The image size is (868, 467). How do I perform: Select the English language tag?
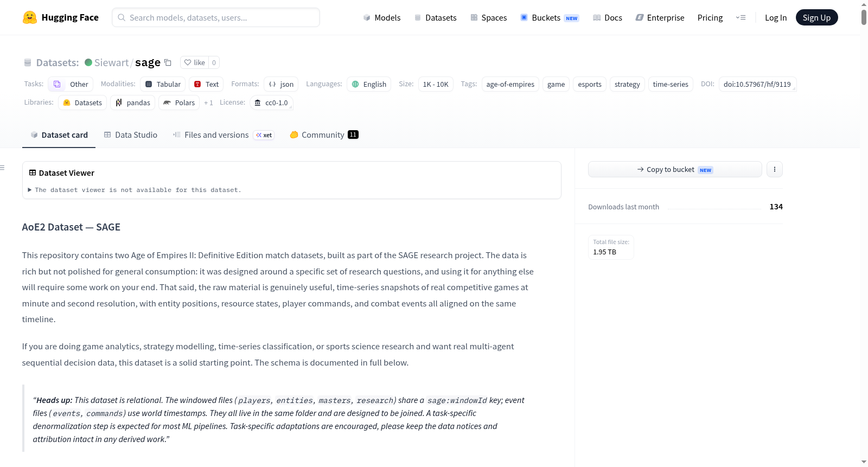pos(369,84)
